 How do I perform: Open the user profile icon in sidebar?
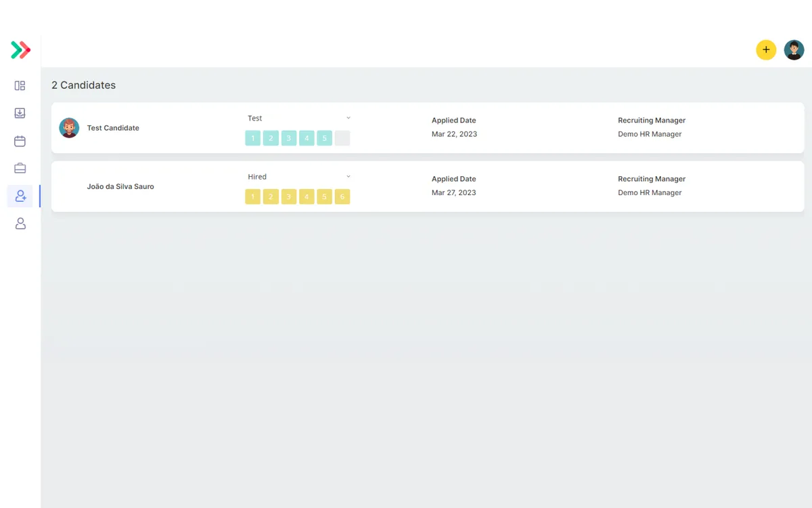(x=20, y=224)
